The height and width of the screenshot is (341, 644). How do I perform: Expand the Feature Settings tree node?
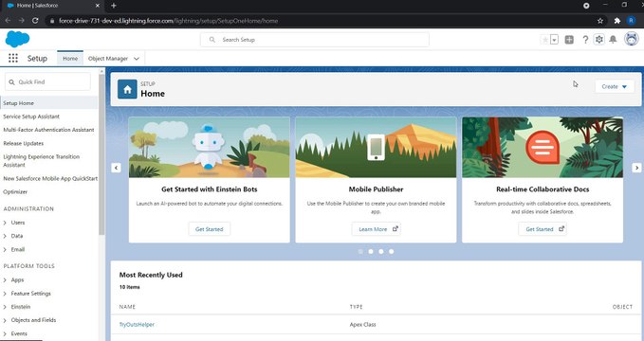[x=5, y=294]
